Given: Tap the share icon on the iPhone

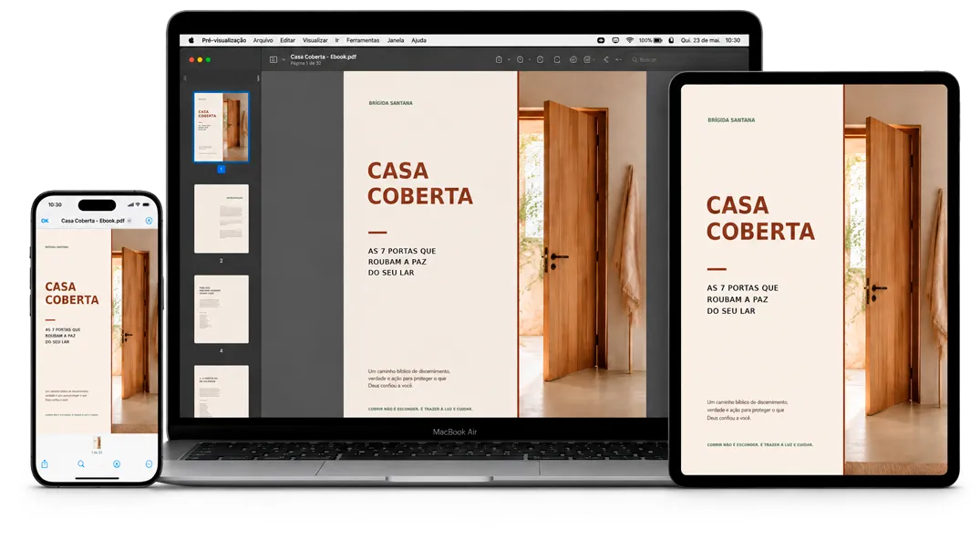Looking at the screenshot, I should [x=45, y=464].
